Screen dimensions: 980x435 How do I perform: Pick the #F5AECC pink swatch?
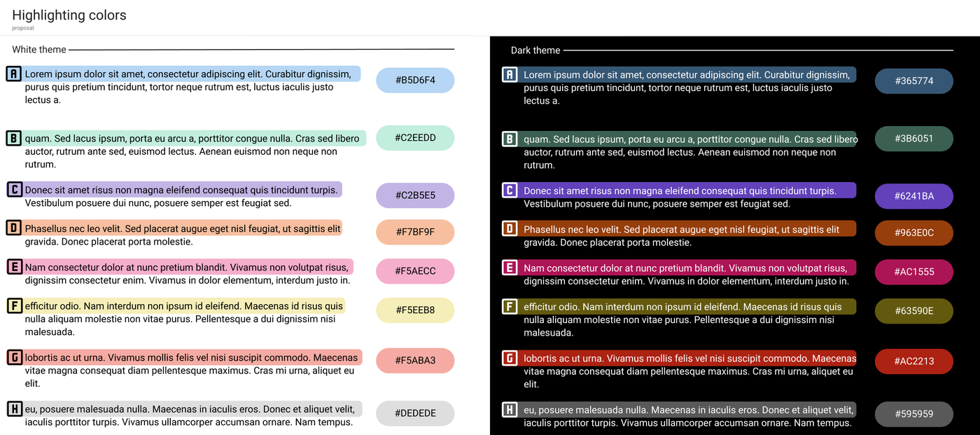[415, 271]
